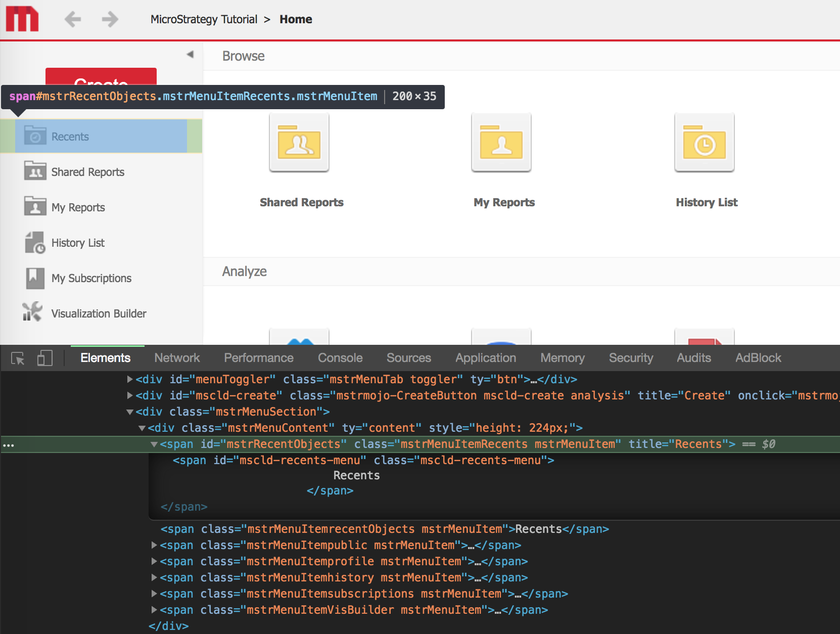840x634 pixels.
Task: Toggle element inspection mode in DevTools
Action: pos(18,358)
